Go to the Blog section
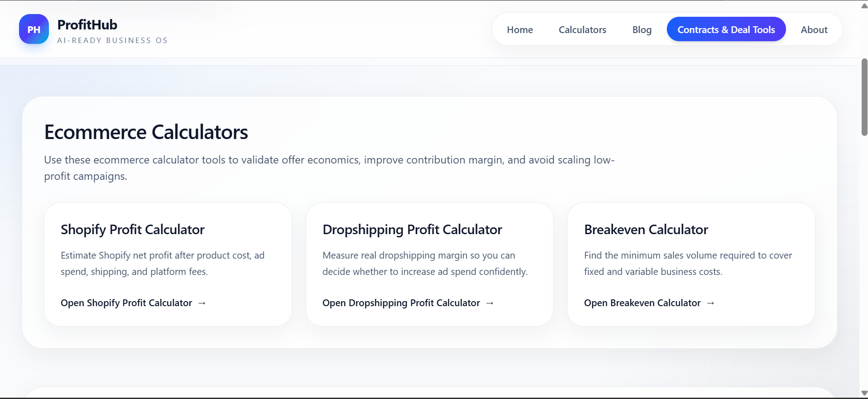This screenshot has height=399, width=868. point(641,29)
